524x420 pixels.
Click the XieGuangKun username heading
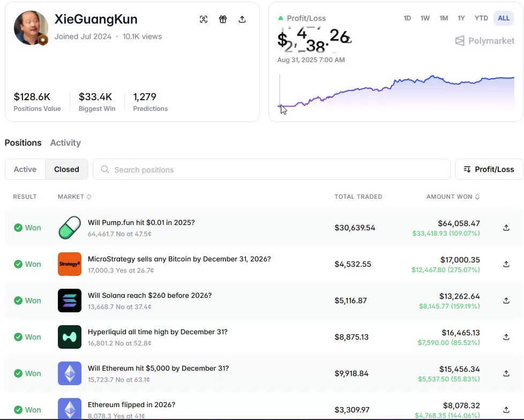[96, 19]
